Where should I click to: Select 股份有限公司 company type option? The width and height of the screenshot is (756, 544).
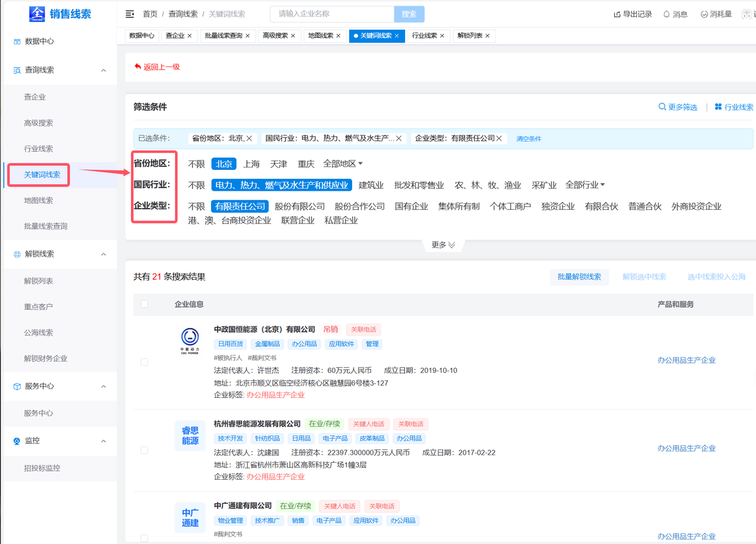click(x=300, y=207)
